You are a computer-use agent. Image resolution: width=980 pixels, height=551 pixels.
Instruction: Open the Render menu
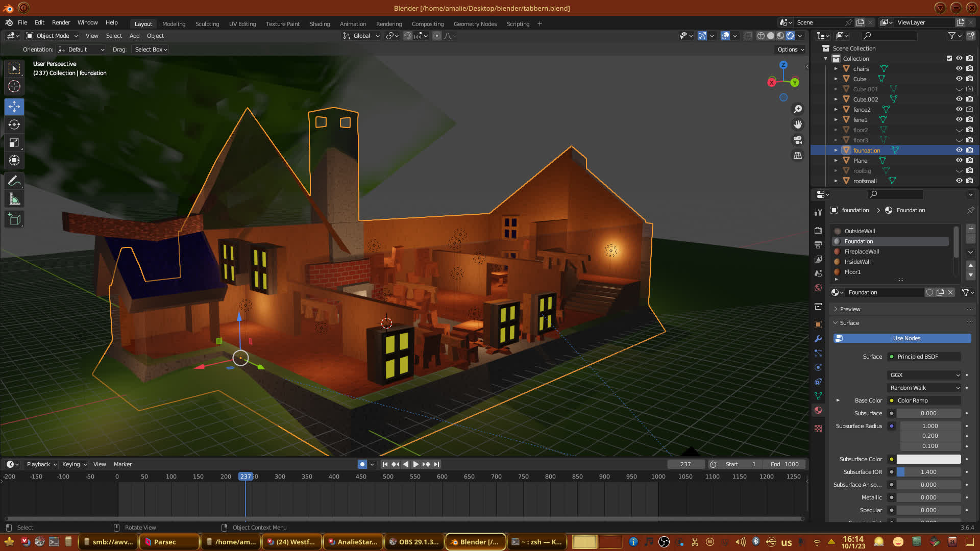[x=61, y=22]
